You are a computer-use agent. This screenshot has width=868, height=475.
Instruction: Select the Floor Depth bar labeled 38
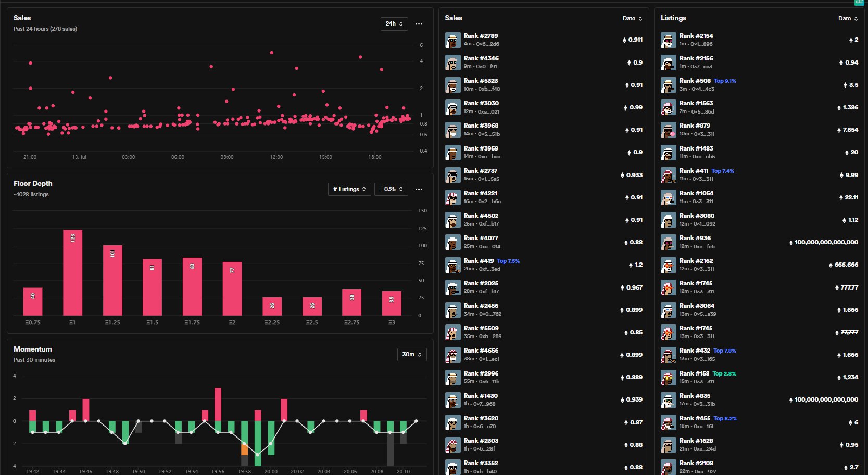(352, 302)
